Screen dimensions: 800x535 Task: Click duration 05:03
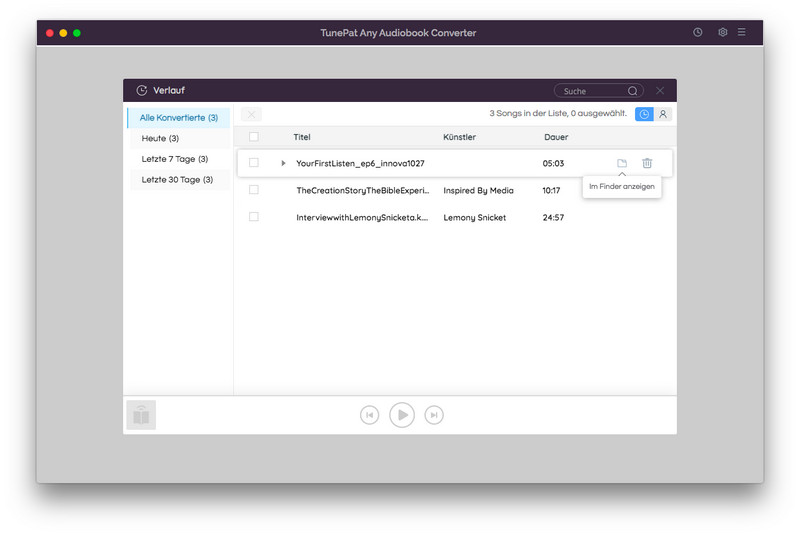point(553,164)
